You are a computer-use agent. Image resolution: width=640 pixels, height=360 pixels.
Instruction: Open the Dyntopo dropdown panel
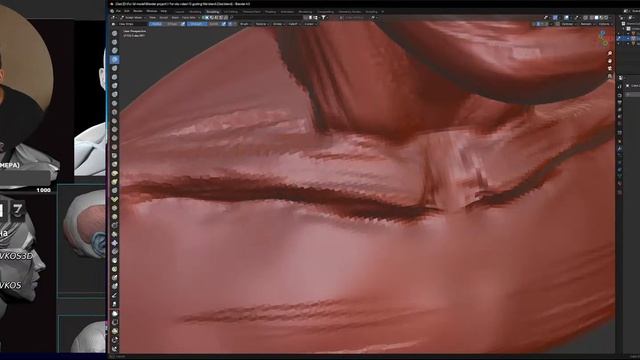coord(568,24)
